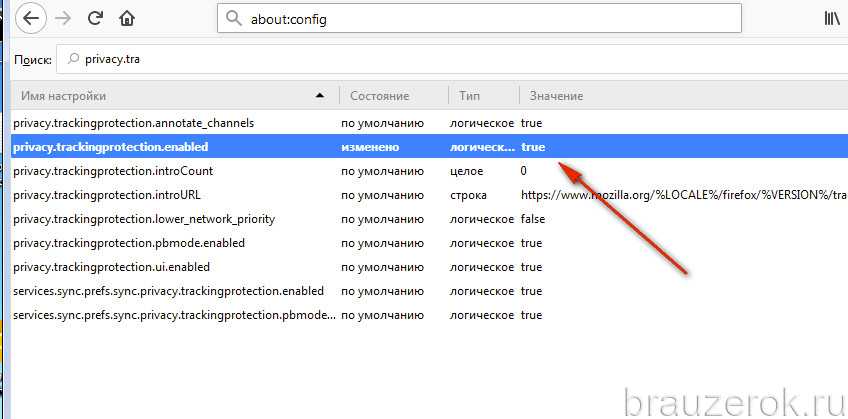
Task: Select services.sync.prefs.sync.privacy.trackingprotection.enabled row
Action: pos(429,291)
